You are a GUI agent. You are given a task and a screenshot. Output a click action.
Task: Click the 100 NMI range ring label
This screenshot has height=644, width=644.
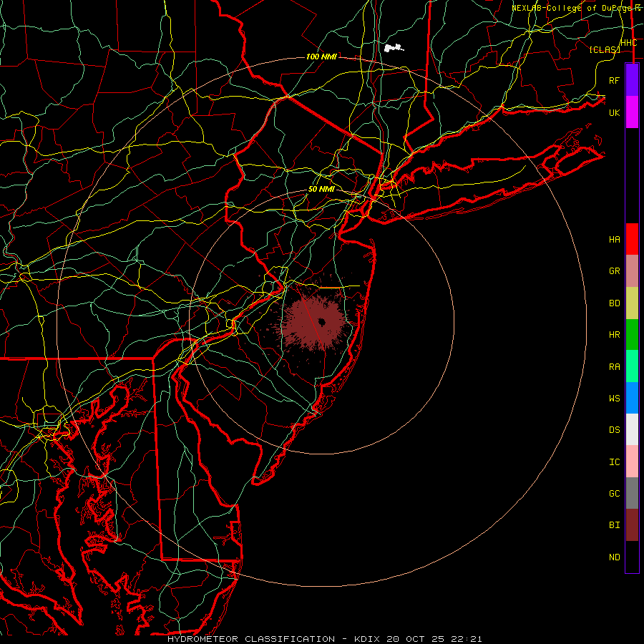[x=321, y=57]
